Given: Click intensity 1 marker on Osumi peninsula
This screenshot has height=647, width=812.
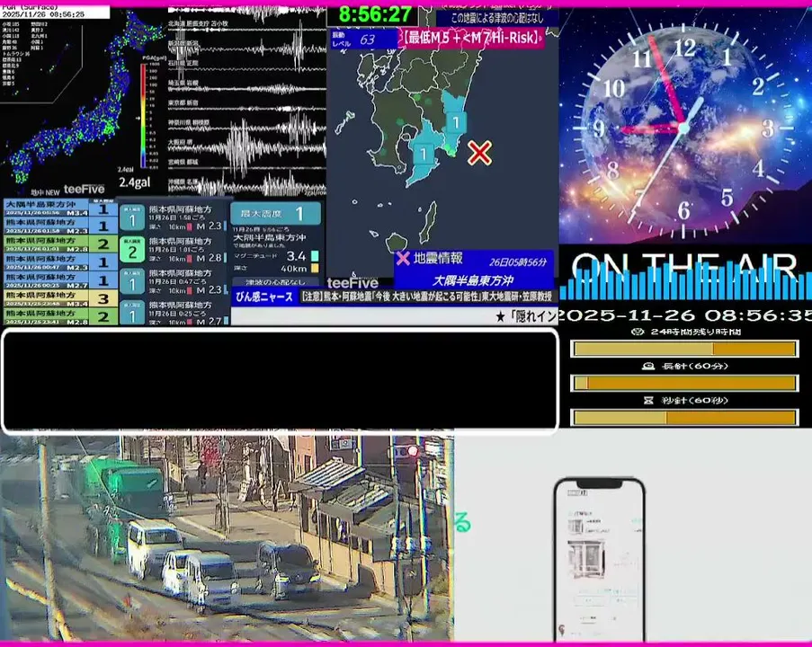Looking at the screenshot, I should (424, 154).
